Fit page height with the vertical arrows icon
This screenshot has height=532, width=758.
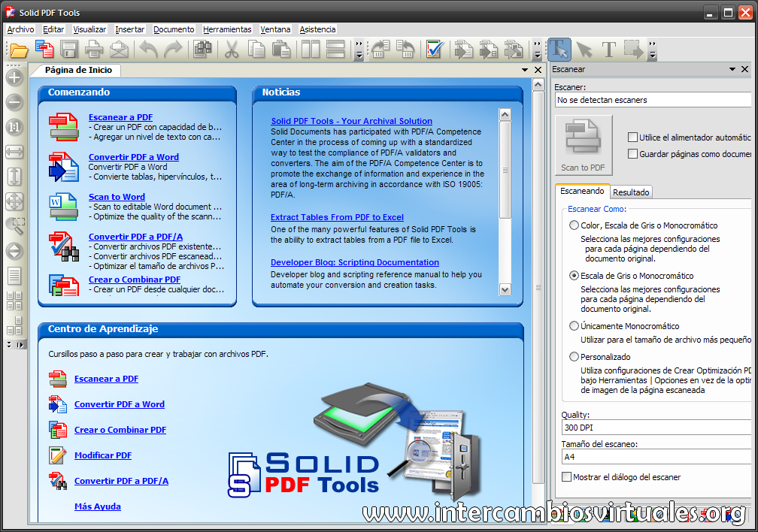[x=14, y=177]
